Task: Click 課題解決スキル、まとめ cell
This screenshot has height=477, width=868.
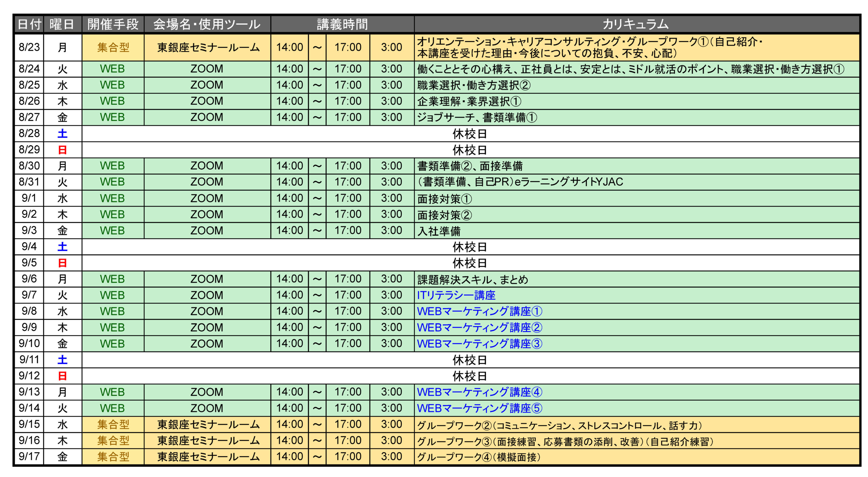Action: pyautogui.click(x=636, y=279)
